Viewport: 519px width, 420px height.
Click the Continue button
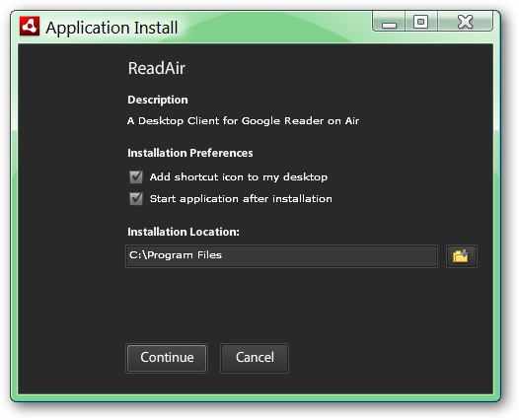pyautogui.click(x=167, y=358)
